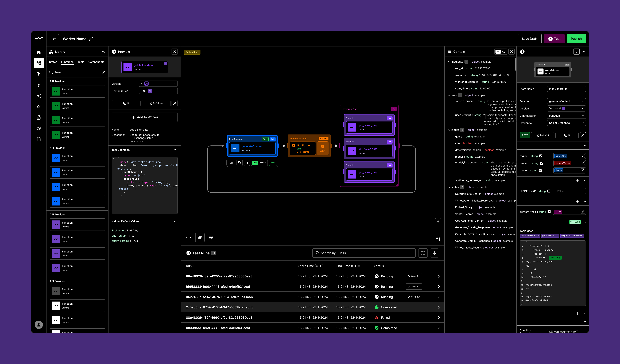The image size is (620, 364).
Task: Click the purple Test button in header
Action: click(x=554, y=39)
